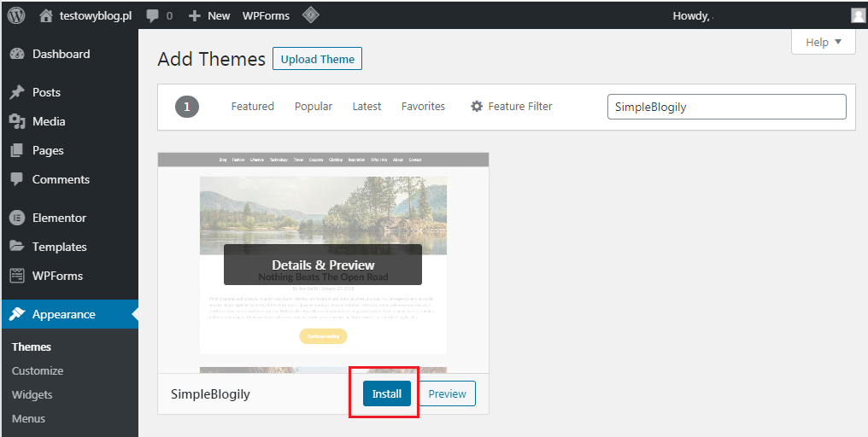The width and height of the screenshot is (868, 437).
Task: Click the testowyblog.pl site name
Action: (x=96, y=16)
